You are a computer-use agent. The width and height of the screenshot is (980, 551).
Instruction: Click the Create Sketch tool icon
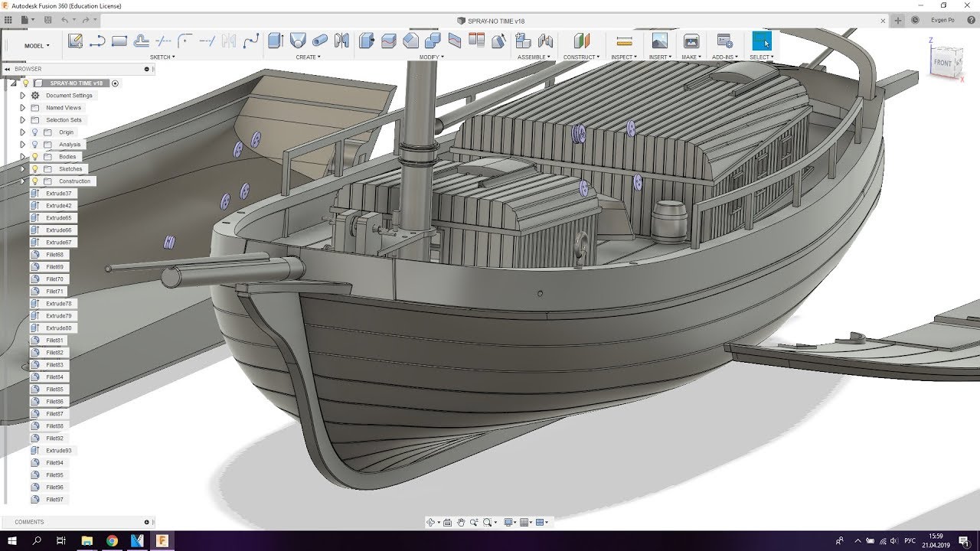[75, 41]
